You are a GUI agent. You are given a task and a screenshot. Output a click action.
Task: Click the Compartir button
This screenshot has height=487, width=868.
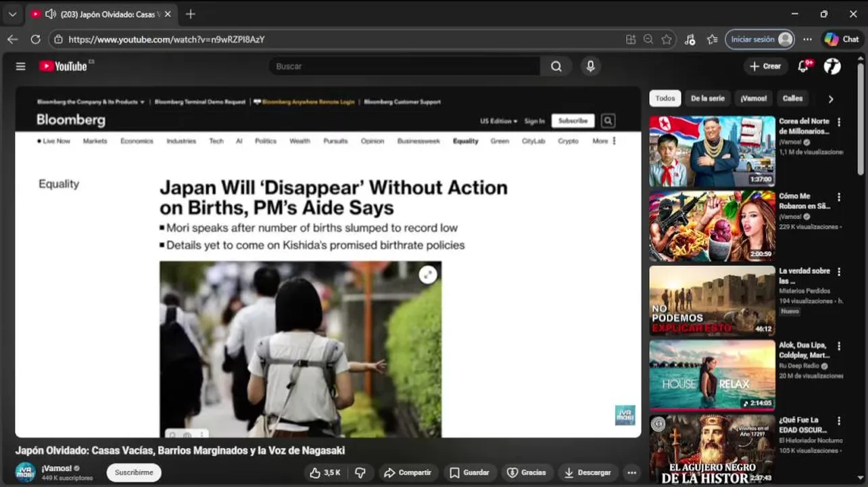(x=408, y=473)
